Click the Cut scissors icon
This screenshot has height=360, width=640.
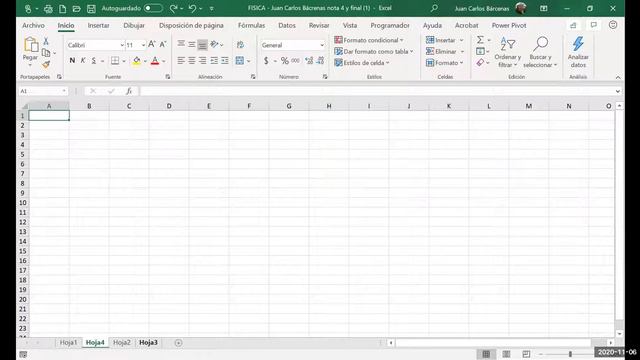pyautogui.click(x=46, y=41)
